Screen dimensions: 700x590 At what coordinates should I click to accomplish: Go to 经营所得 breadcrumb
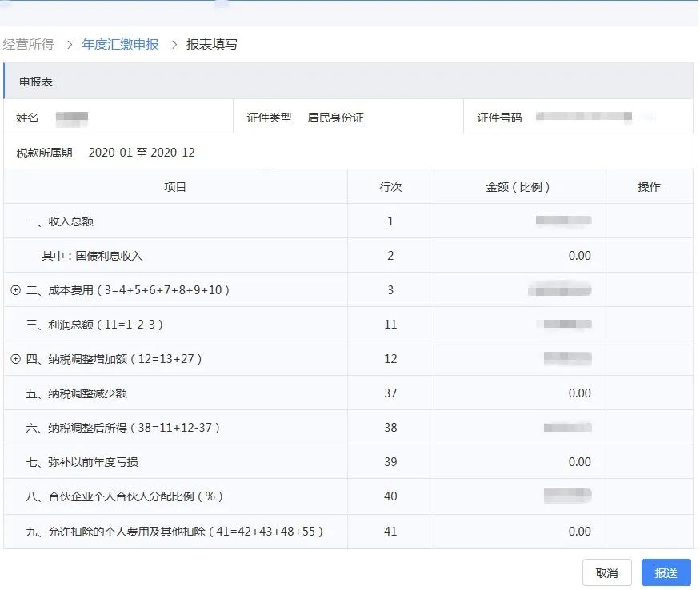28,44
